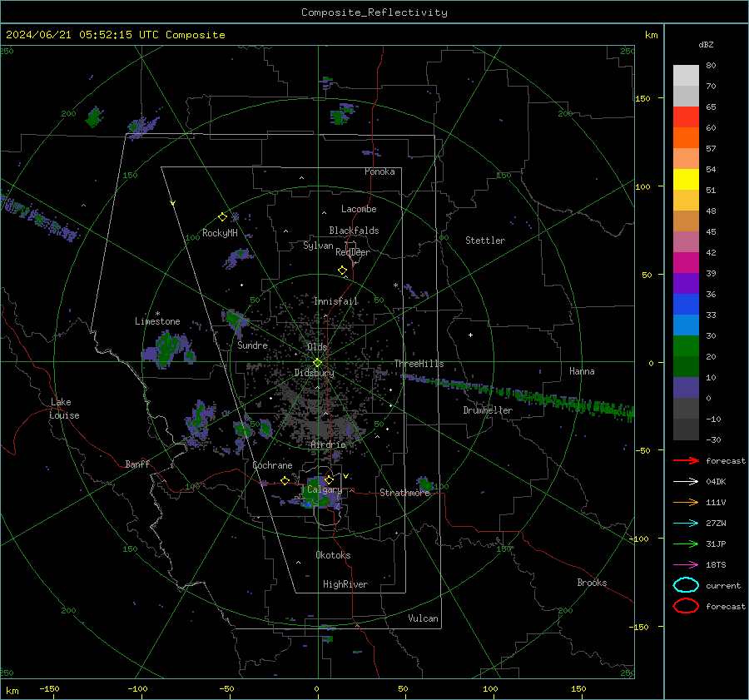Click the RockyMH label

220,233
